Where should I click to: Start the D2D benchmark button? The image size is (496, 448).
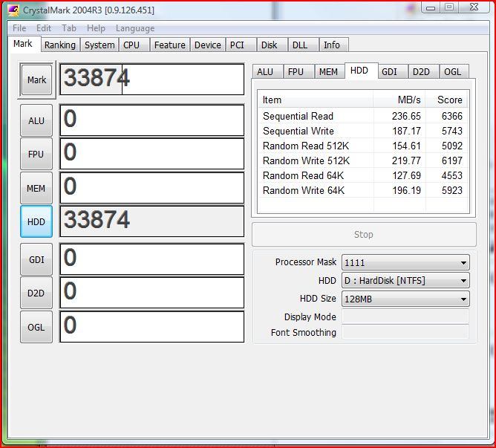[36, 293]
